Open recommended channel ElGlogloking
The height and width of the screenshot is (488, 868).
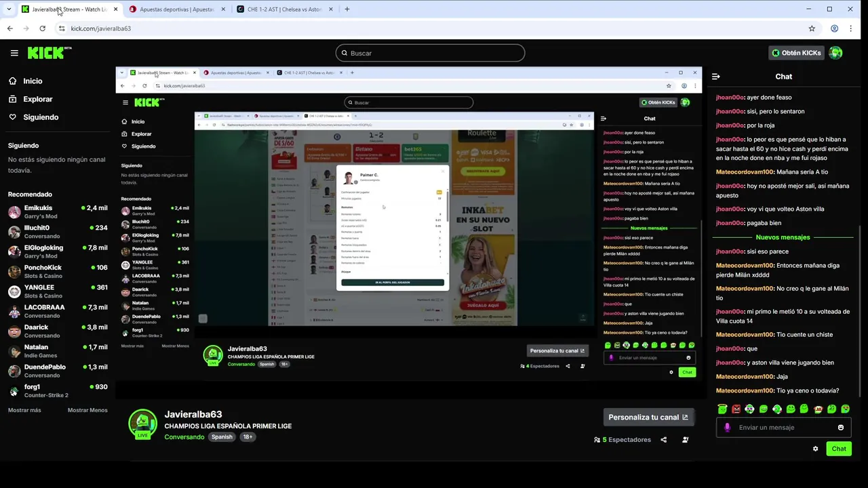click(x=58, y=251)
